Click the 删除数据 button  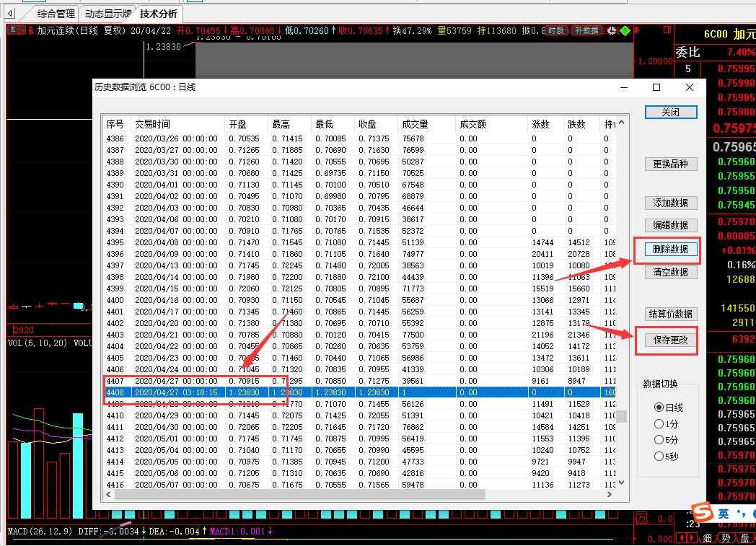(671, 249)
